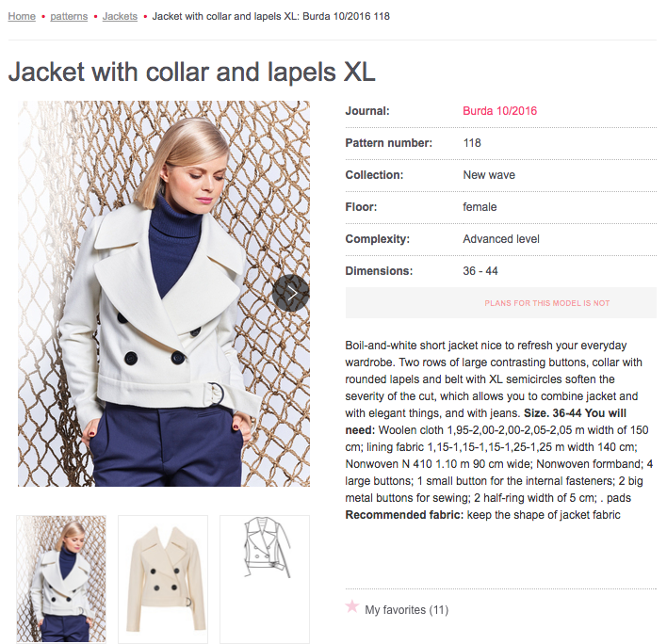
Task: Select the model photo thumbnail
Action: coord(61,578)
